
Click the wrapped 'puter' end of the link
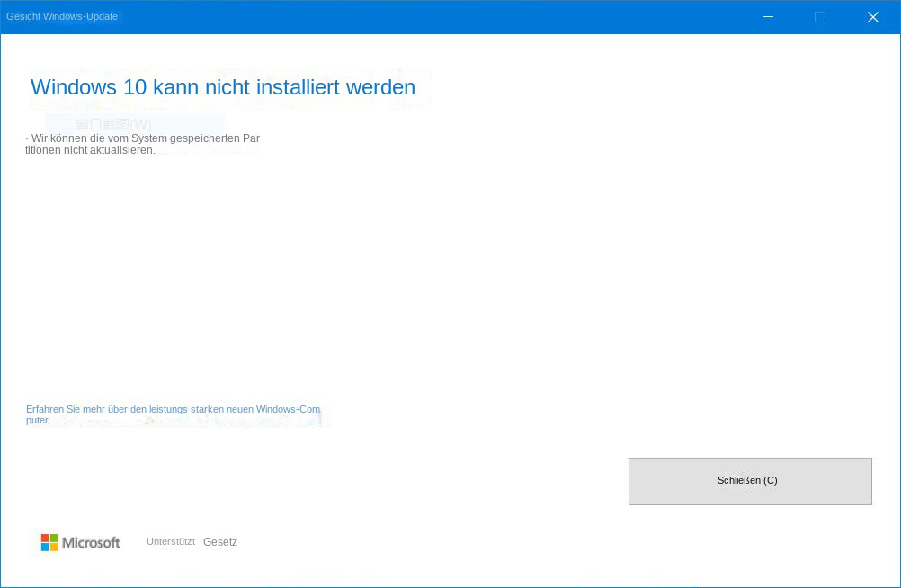point(37,420)
